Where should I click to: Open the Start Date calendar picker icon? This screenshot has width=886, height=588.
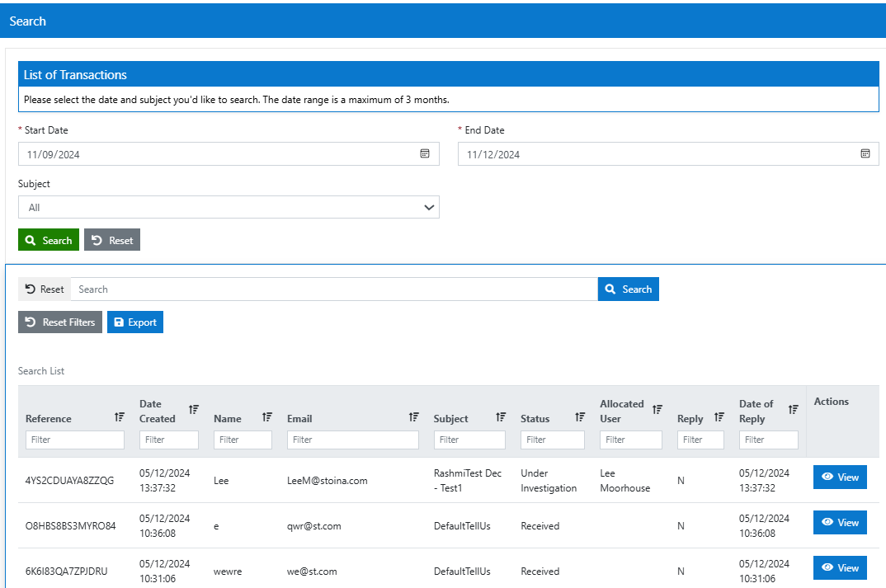[x=425, y=153]
